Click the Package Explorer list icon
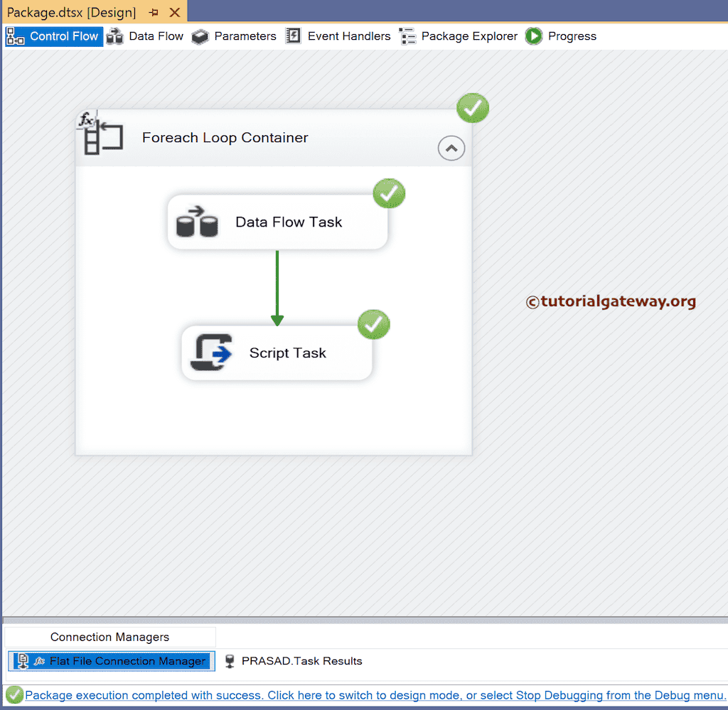Screen dimensions: 728x710 pos(407,36)
